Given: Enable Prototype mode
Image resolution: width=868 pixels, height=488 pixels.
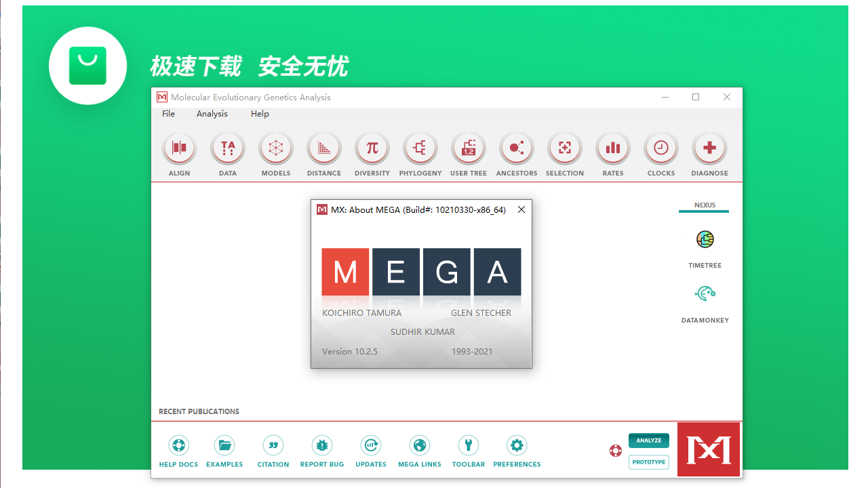Looking at the screenshot, I should click(648, 462).
